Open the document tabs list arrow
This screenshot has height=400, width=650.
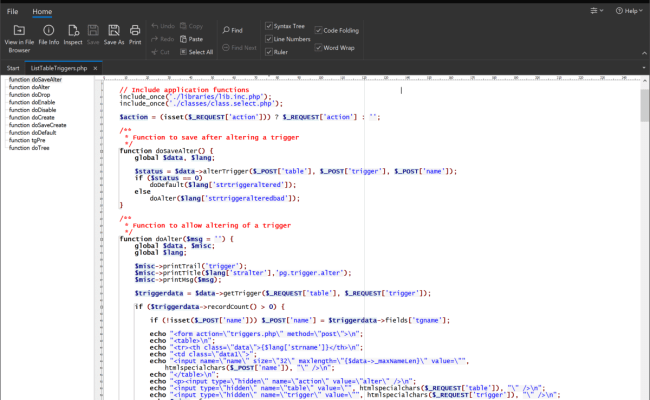[x=644, y=68]
